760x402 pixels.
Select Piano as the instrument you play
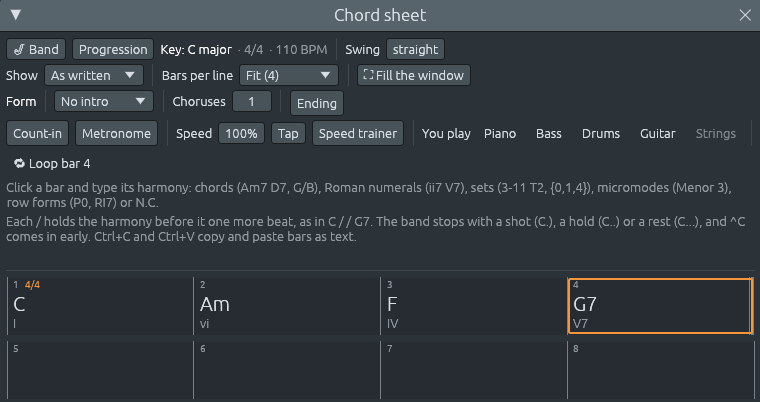point(500,134)
